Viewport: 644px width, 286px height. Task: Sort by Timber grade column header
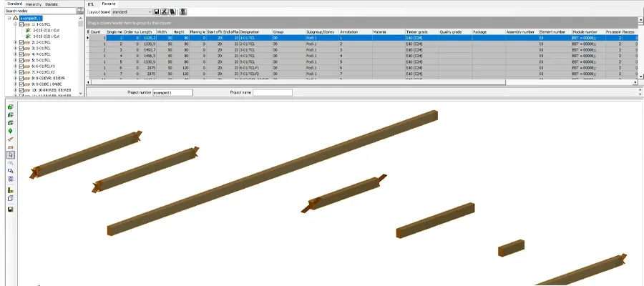(422, 32)
